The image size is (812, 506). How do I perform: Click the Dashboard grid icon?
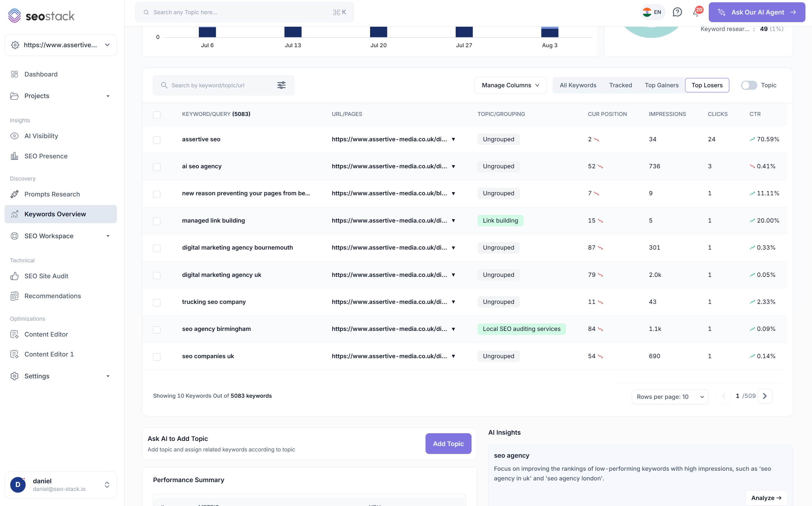pos(15,74)
